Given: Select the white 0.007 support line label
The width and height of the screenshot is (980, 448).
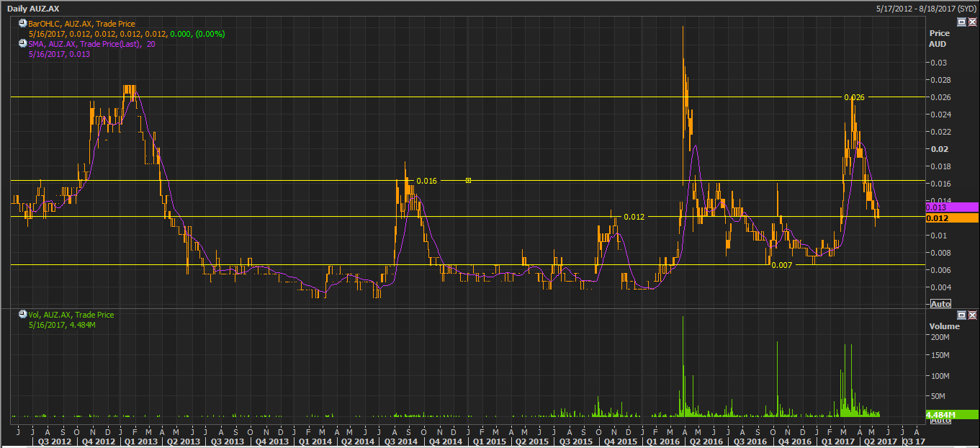Looking at the screenshot, I should pyautogui.click(x=781, y=265).
